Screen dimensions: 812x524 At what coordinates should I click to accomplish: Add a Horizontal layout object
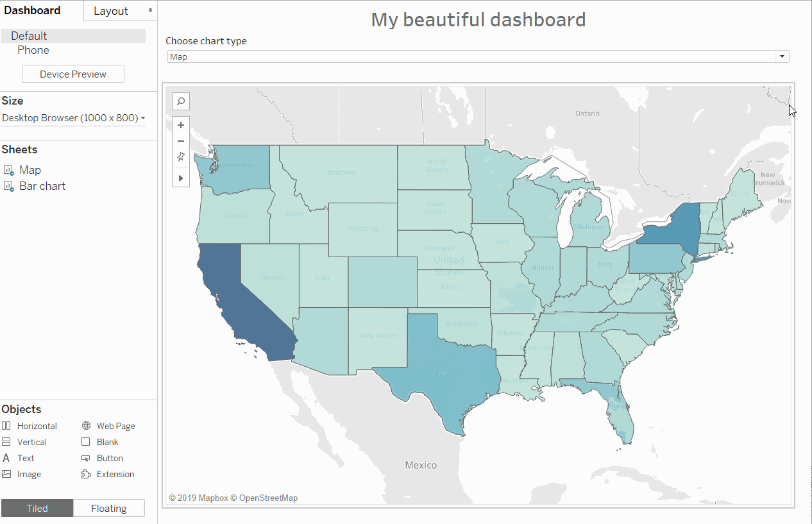pos(6,426)
